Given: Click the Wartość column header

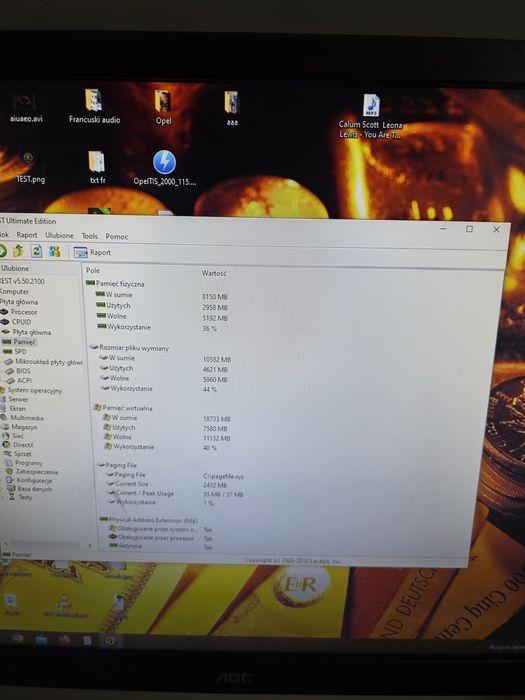Looking at the screenshot, I should pyautogui.click(x=214, y=273).
